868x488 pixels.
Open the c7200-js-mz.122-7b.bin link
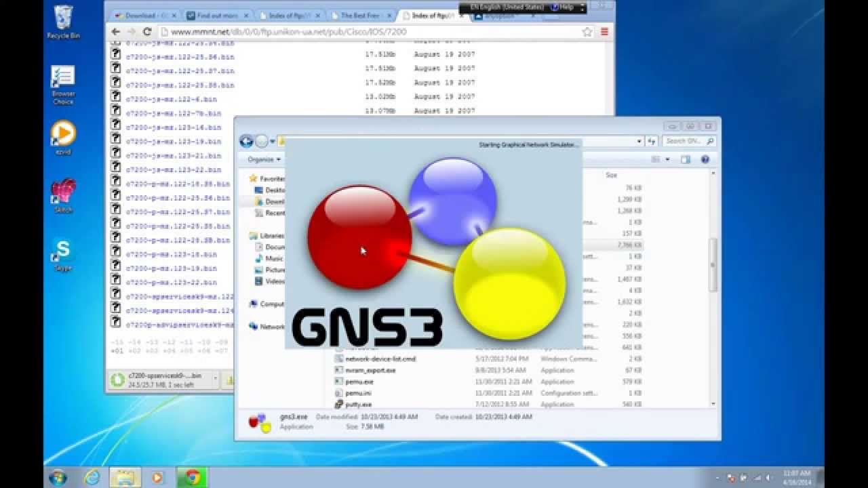point(174,113)
